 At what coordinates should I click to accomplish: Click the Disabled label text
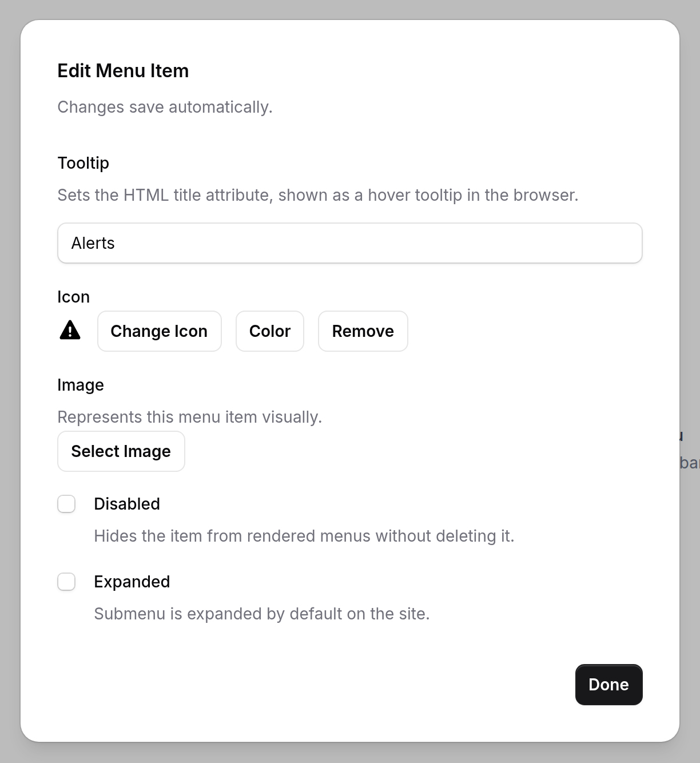click(x=127, y=504)
